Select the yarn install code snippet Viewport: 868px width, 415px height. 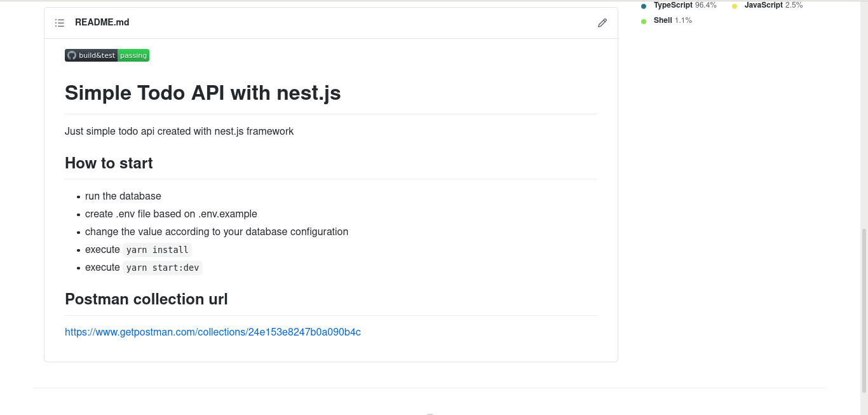(x=157, y=250)
